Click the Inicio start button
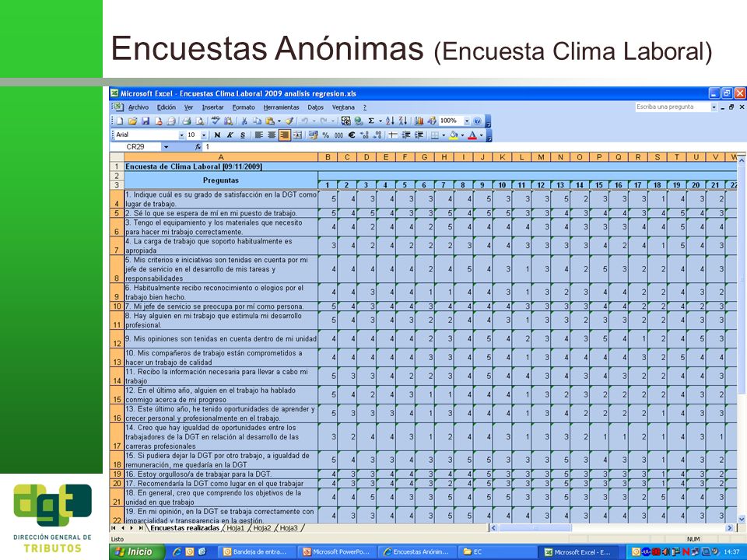Image resolution: width=747 pixels, height=560 pixels. tap(137, 552)
